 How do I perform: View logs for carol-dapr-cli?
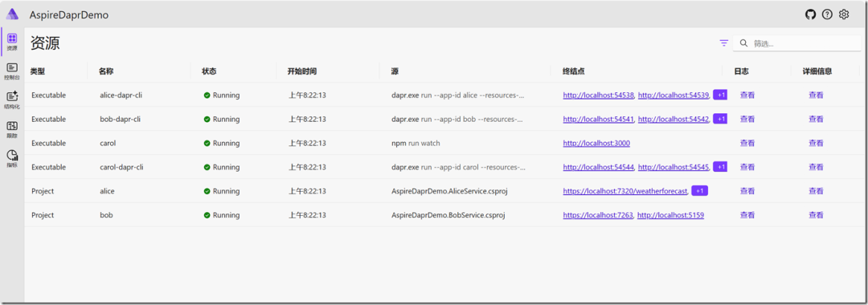coord(747,167)
